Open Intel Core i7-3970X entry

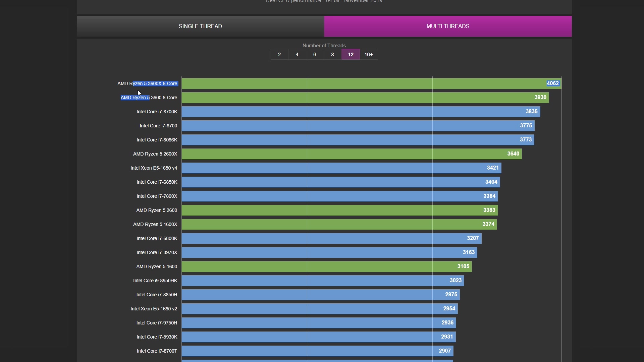tap(157, 252)
